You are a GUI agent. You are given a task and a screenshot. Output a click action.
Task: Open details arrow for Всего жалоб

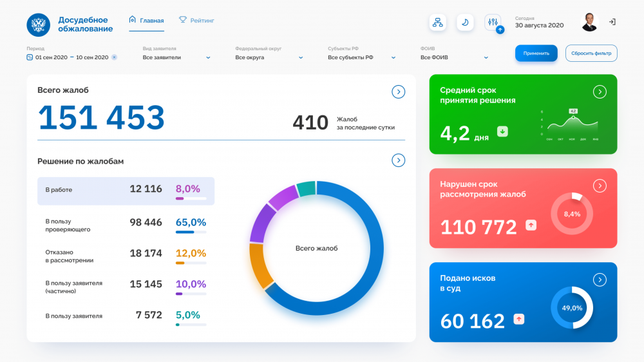398,91
